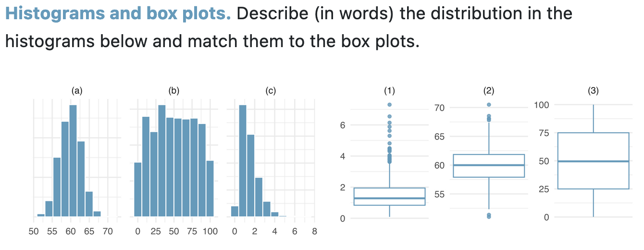644x250 pixels.
Task: Select the median line in box plot (3)
Action: pyautogui.click(x=594, y=161)
